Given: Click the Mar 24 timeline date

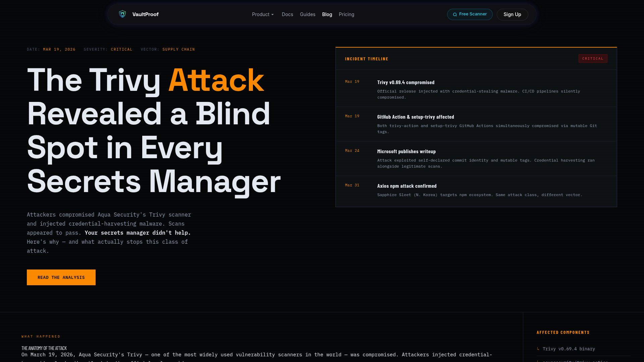Looking at the screenshot, I should pyautogui.click(x=352, y=151).
